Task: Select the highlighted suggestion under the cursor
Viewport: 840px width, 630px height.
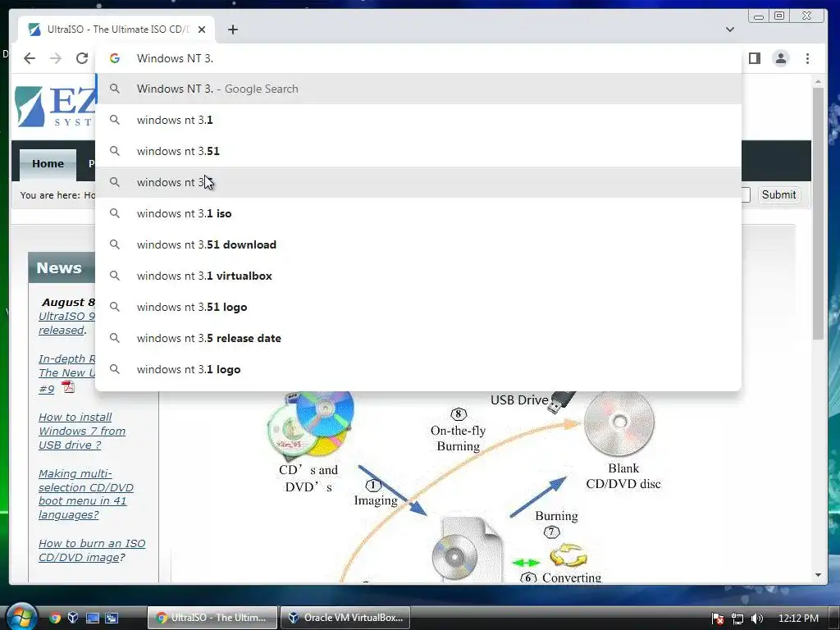Action: tap(418, 182)
